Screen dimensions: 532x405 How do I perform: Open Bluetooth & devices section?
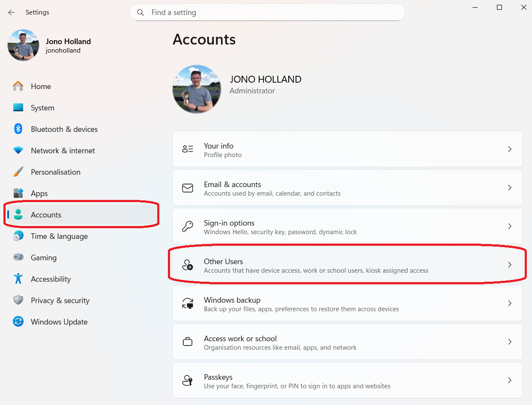click(81, 129)
